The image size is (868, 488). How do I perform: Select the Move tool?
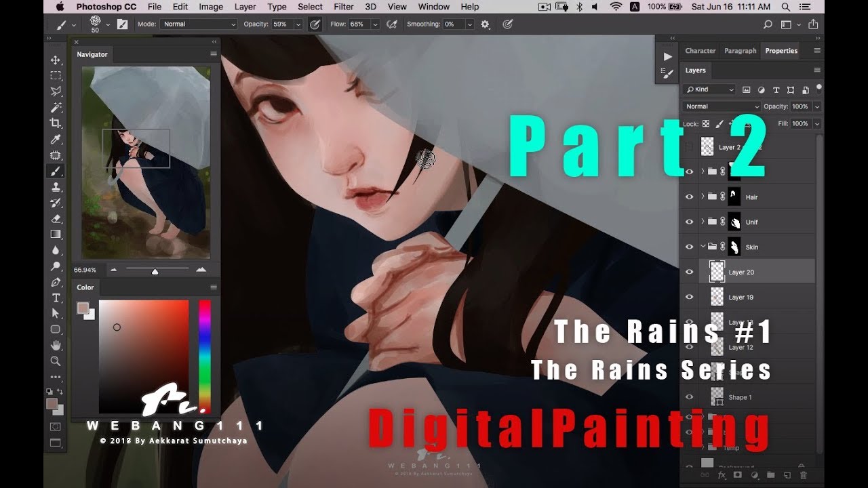click(x=56, y=60)
